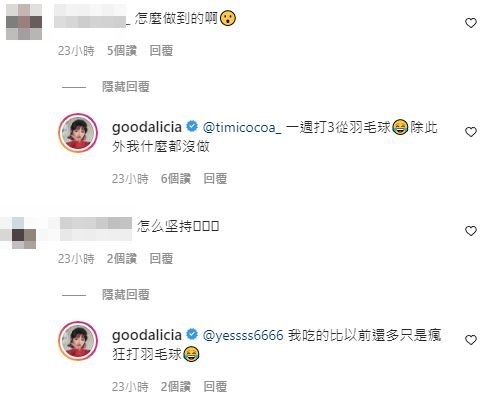Click verified badge next to first goodalicia name
This screenshot has width=489, height=402.
pyautogui.click(x=192, y=127)
